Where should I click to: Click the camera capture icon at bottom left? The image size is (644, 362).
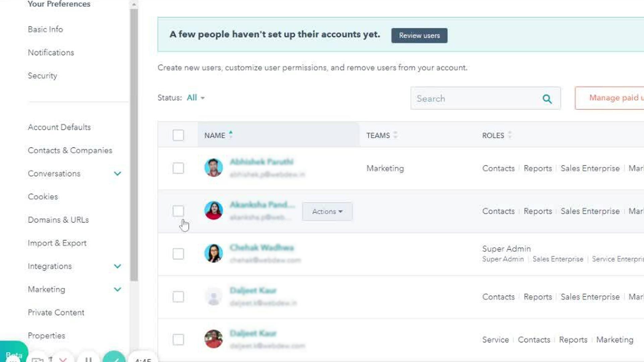coord(38,360)
